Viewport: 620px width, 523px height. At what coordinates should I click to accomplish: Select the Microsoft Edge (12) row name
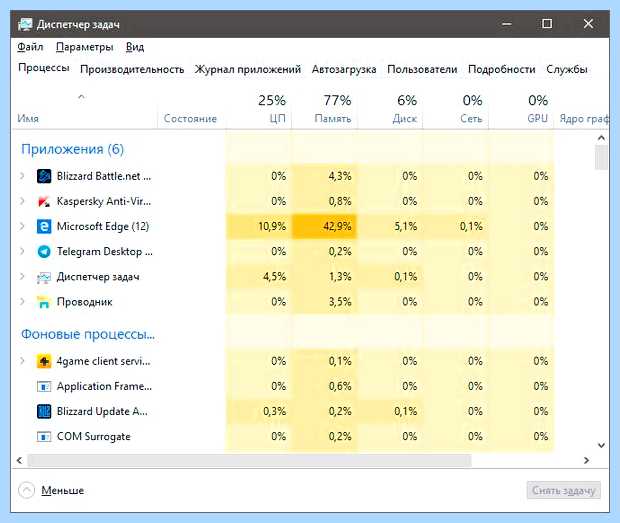click(103, 227)
